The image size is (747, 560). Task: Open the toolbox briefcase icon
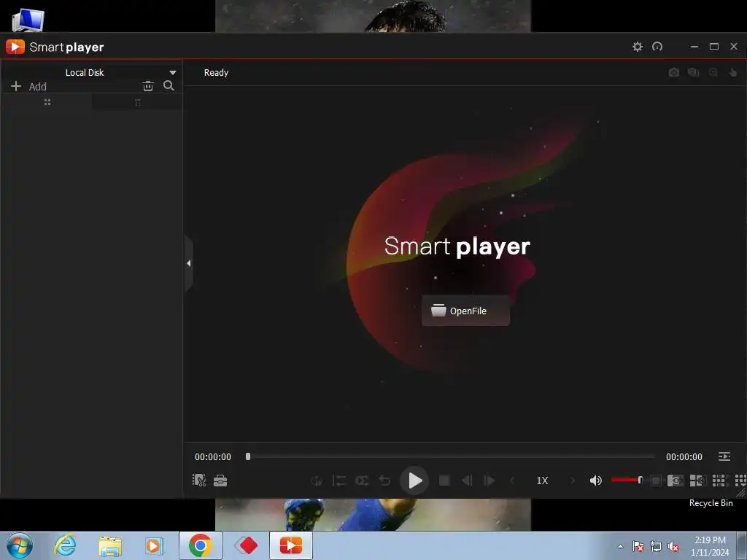tap(220, 481)
